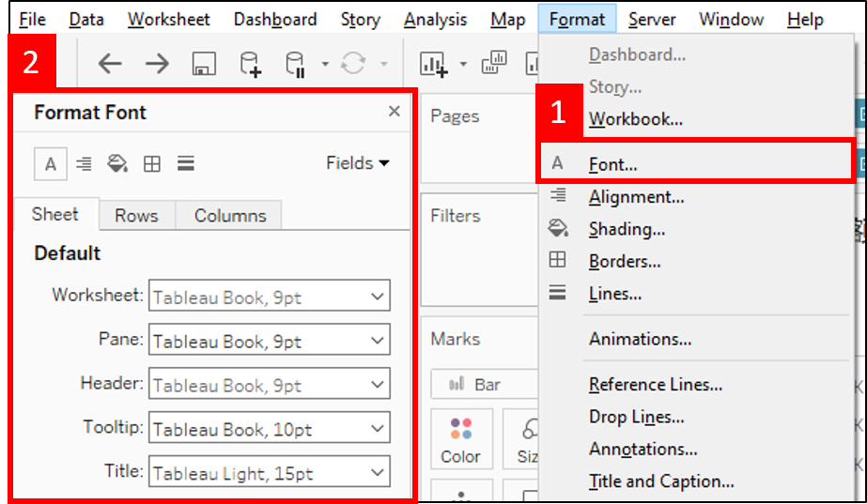Open the File menu
Viewport: 867px width, 504px height.
(32, 20)
